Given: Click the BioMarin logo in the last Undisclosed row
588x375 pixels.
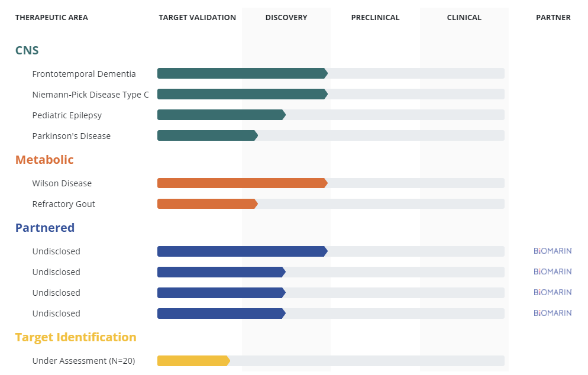Looking at the screenshot, I should click(553, 313).
